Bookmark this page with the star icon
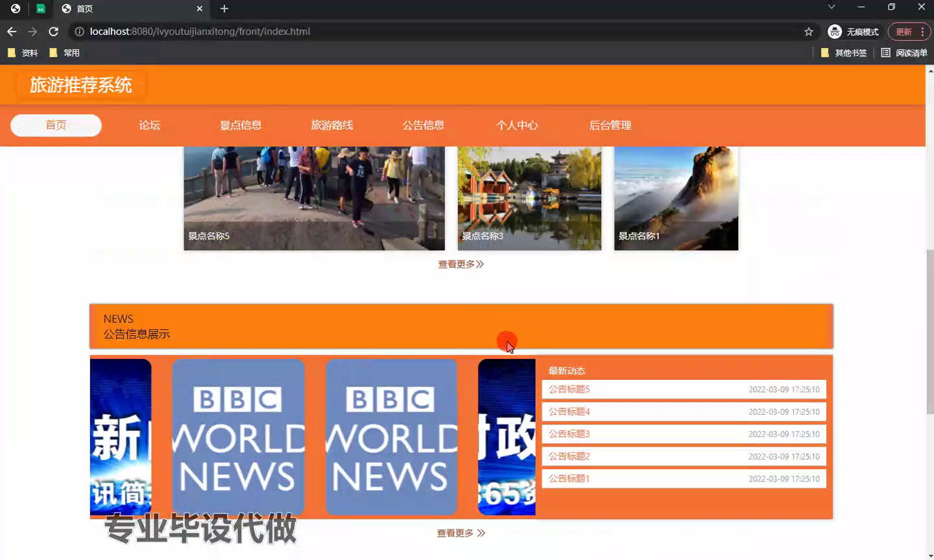 [809, 31]
